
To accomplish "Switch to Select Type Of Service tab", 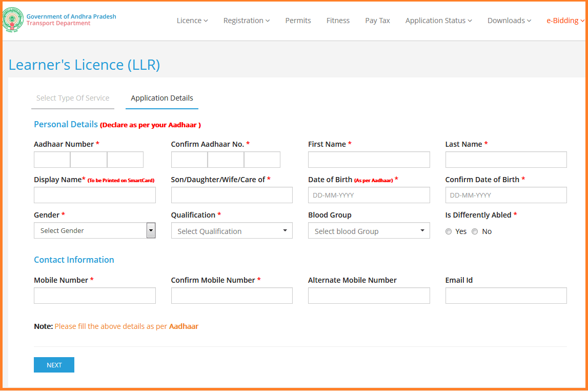I will pos(73,99).
